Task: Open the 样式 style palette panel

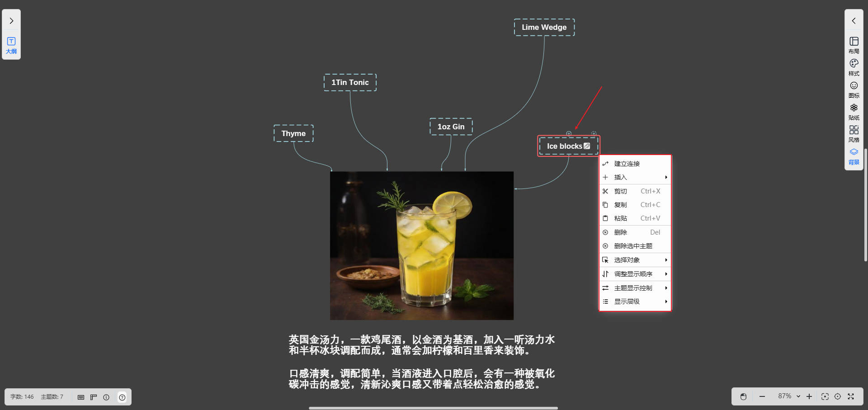Action: pyautogui.click(x=854, y=67)
